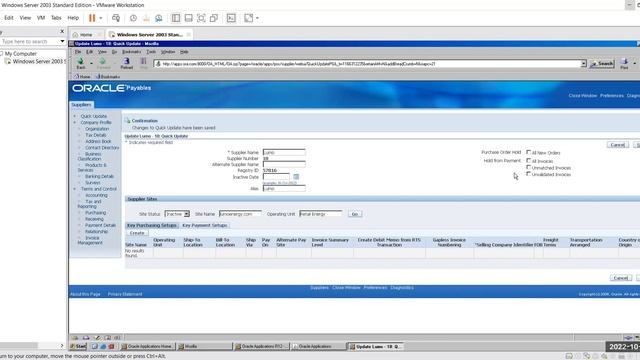Viewport: 640px width, 360px height.
Task: Click Home on Mozilla personal toolbar
Action: (82, 76)
